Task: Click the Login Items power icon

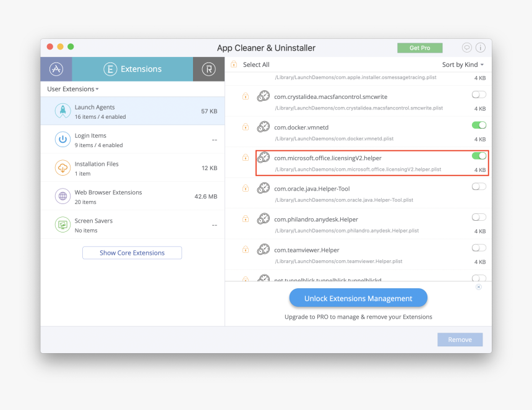Action: [62, 139]
